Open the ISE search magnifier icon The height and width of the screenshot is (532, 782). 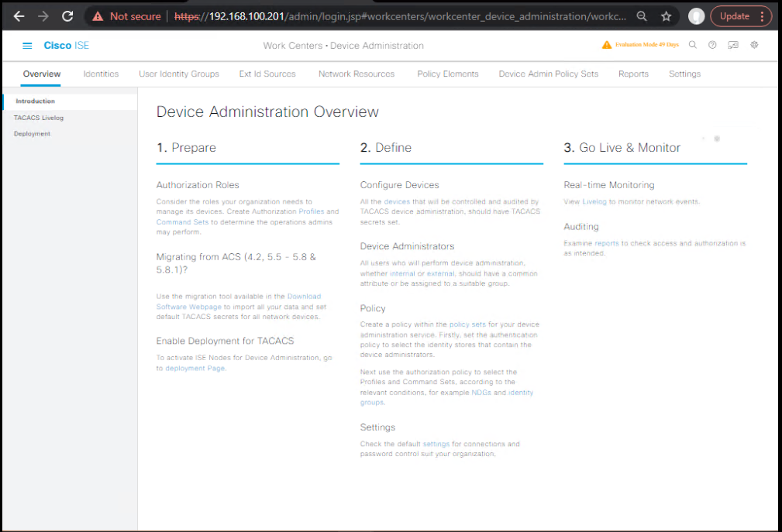[x=693, y=45]
